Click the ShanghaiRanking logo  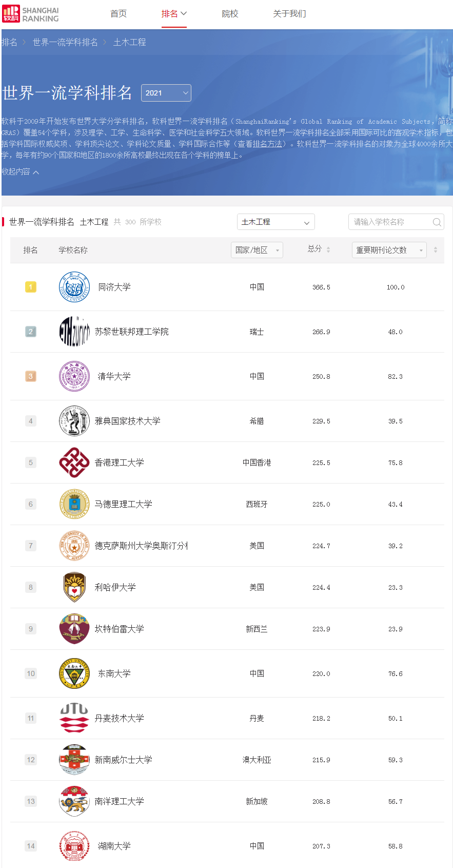pos(31,14)
